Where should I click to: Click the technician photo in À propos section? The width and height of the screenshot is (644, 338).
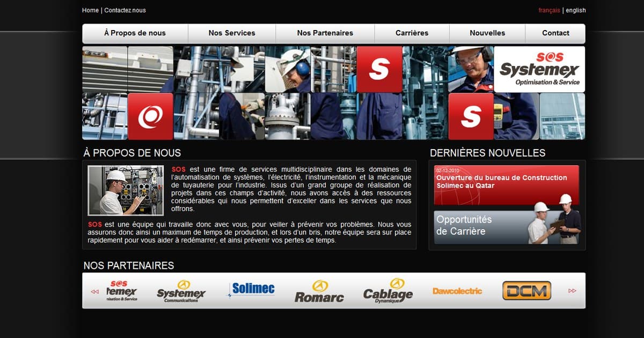pos(126,190)
